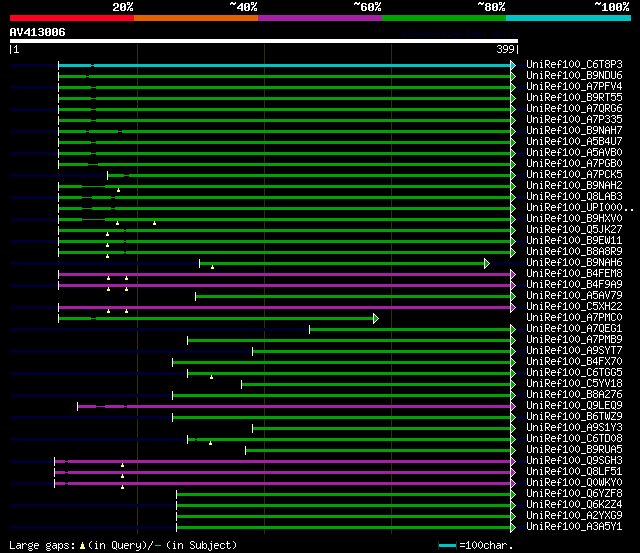
Task: Click UniRef100_B9HXV0 label
Action: tap(574, 219)
